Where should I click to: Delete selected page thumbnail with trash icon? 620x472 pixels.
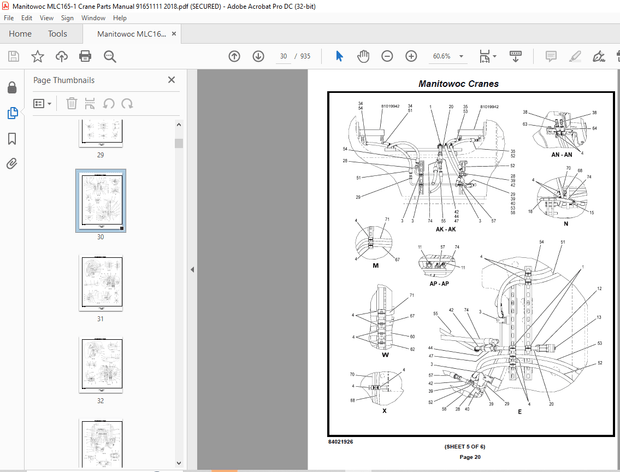pos(72,103)
